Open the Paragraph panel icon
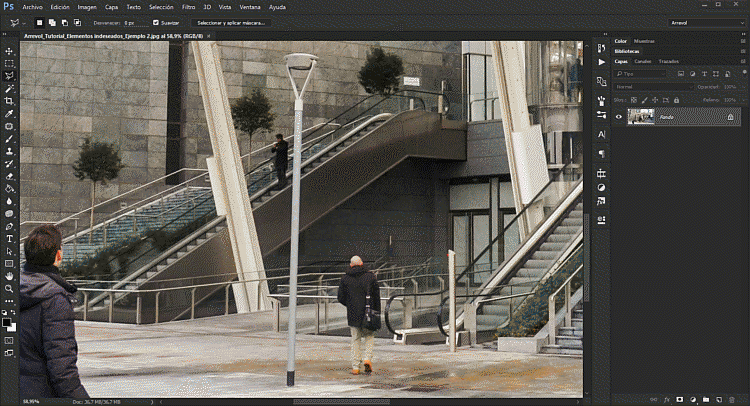The image size is (750, 406). tap(601, 154)
